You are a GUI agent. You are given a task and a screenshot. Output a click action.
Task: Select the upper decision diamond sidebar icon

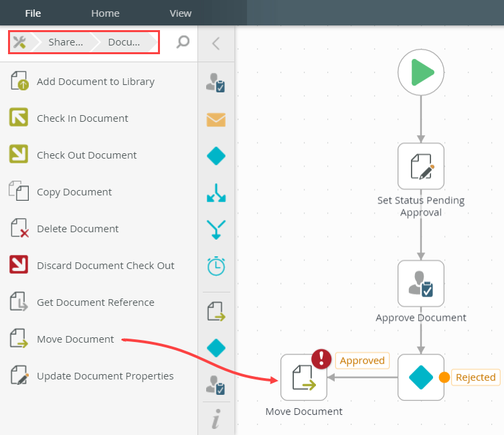pyautogui.click(x=216, y=156)
